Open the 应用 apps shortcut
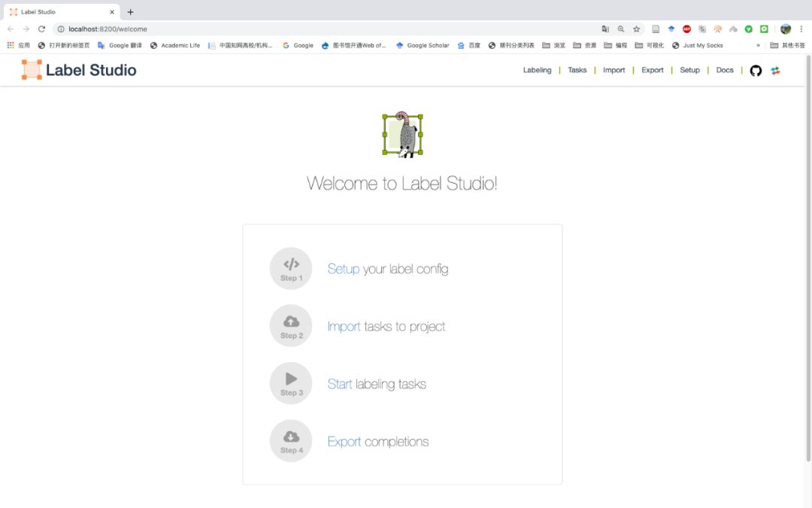Screen dimensions: 812x508 [18, 46]
